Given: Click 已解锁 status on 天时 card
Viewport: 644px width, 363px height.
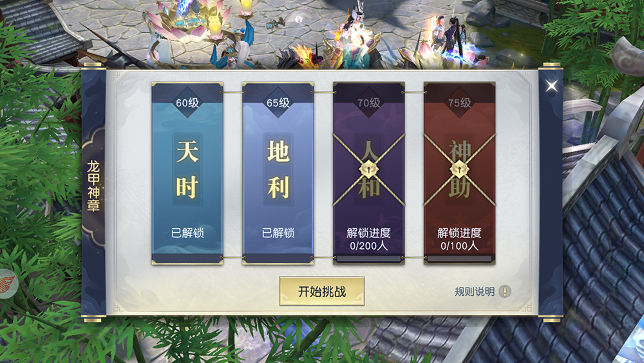Looking at the screenshot, I should tap(187, 233).
